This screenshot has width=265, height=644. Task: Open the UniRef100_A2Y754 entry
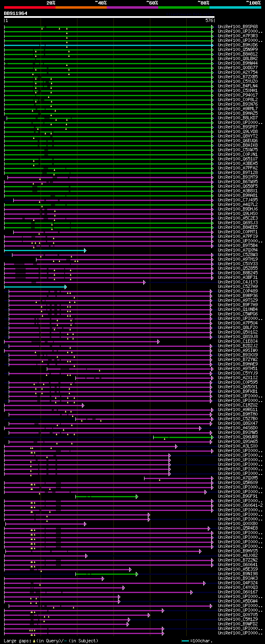(238, 72)
